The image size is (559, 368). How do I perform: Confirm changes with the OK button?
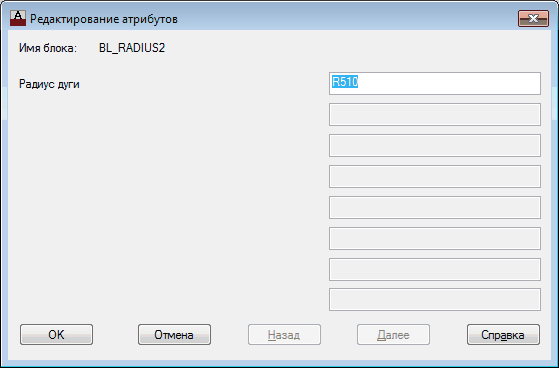coord(56,334)
